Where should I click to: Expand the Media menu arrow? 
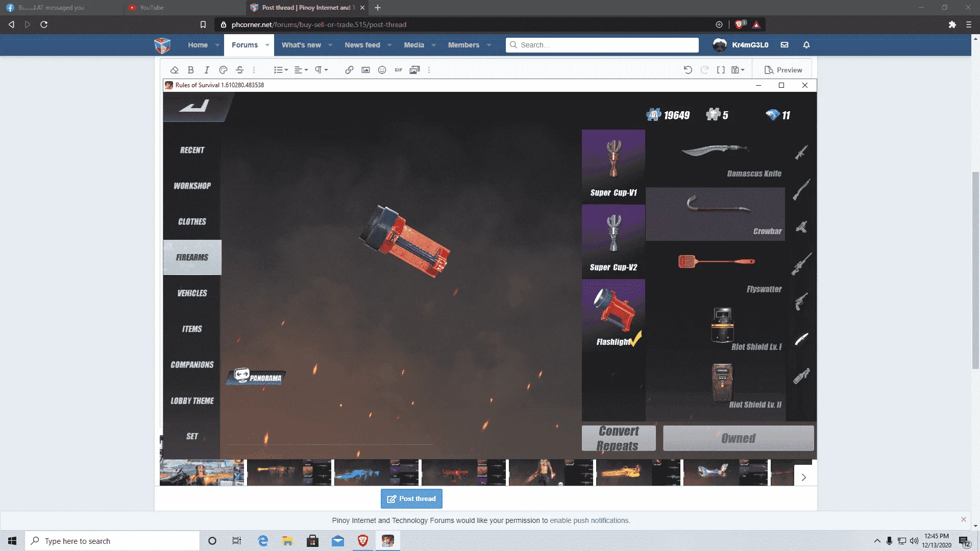(x=434, y=45)
